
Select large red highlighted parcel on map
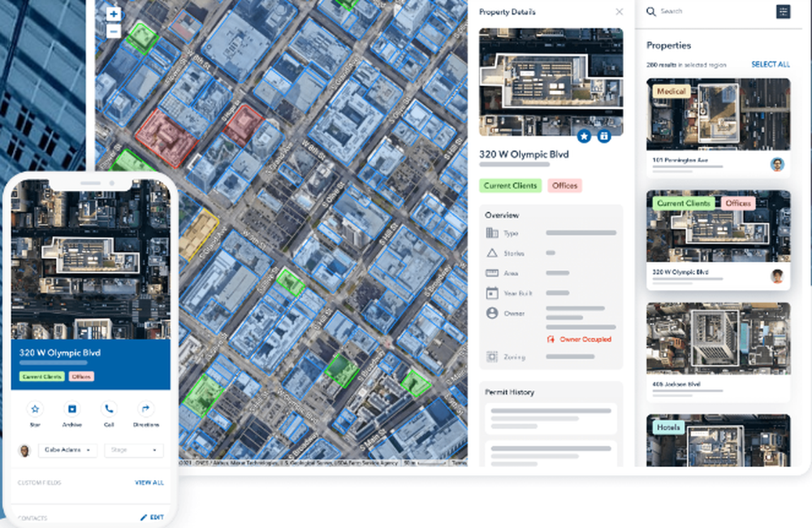pos(166,138)
